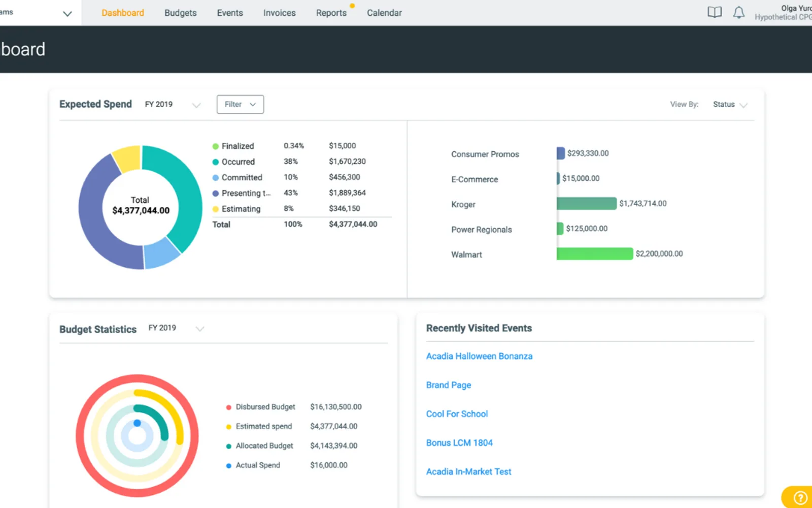The height and width of the screenshot is (508, 812).
Task: Click the Presenting purple legend dot
Action: pyautogui.click(x=216, y=194)
